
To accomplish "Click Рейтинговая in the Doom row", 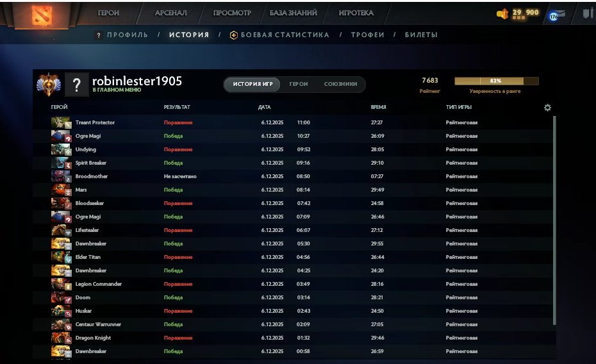I will pos(461,297).
